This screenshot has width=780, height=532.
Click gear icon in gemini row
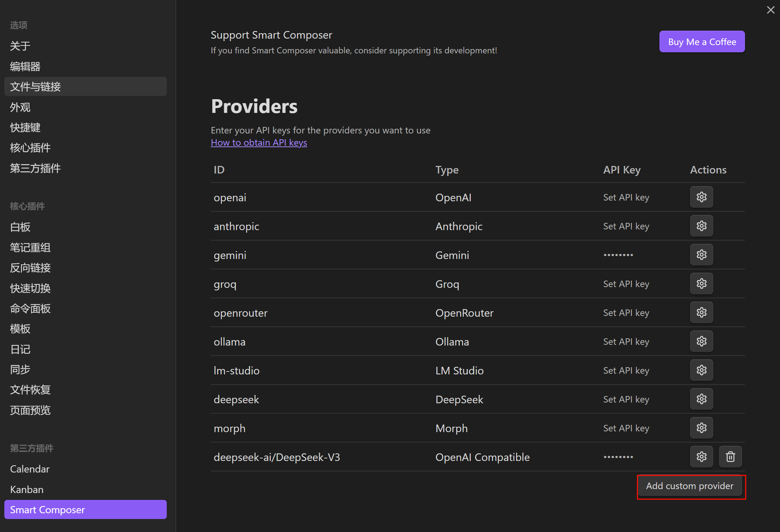click(x=701, y=255)
